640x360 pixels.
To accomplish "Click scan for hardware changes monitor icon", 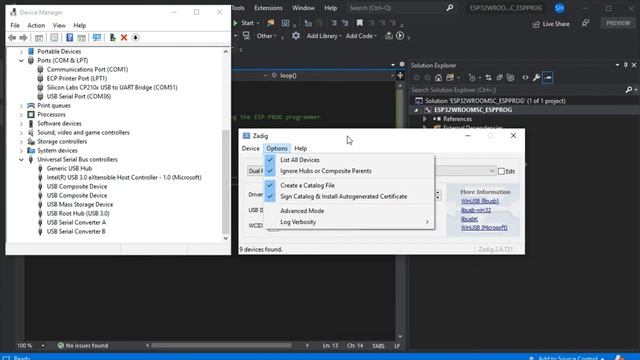I will [97, 38].
